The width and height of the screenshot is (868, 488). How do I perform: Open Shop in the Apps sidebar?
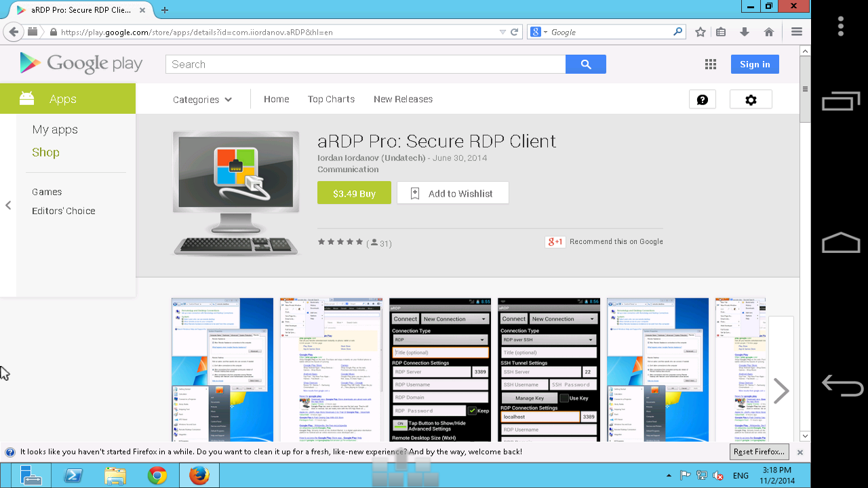(x=45, y=152)
